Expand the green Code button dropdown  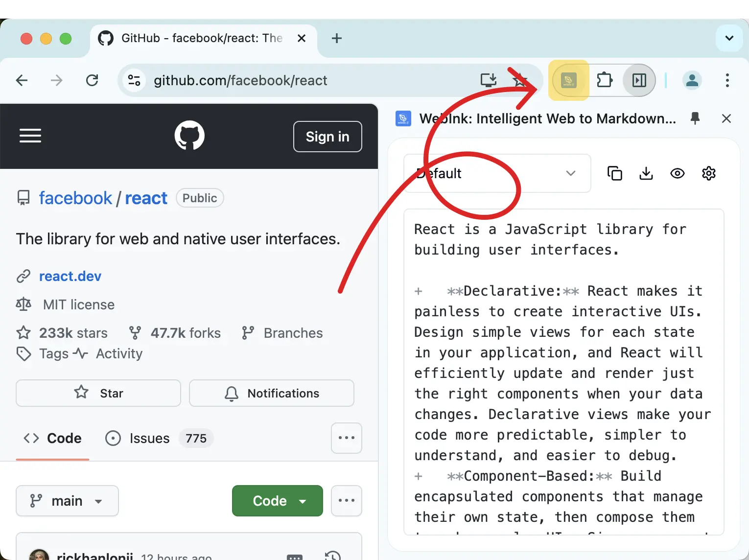click(303, 500)
